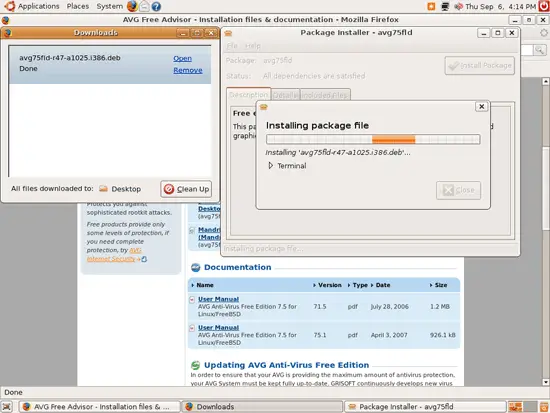Screen dimensions: 550x413
Task: Click the orange update notifier tray icon
Action: pos(431,6)
